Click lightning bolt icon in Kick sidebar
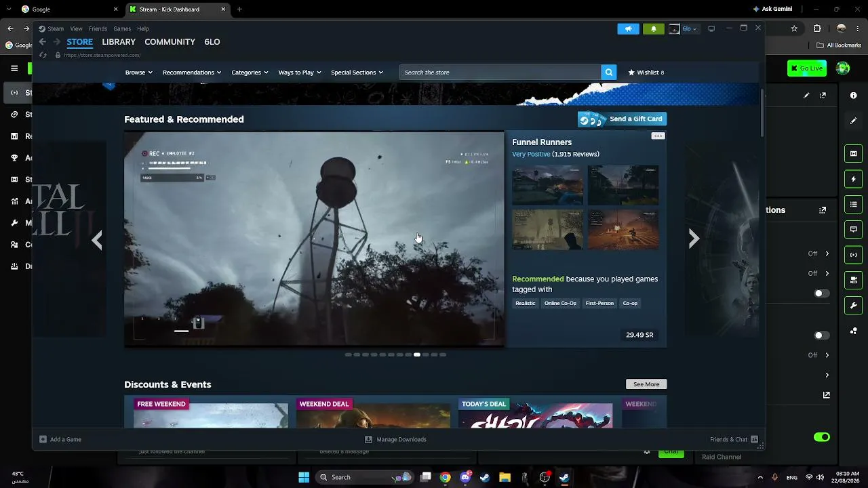Viewport: 868px width, 488px height. point(854,179)
